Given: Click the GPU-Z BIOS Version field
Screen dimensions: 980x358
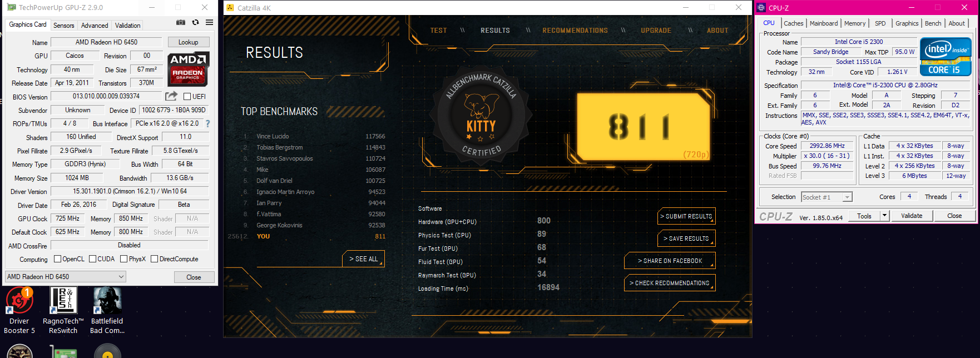Looking at the screenshot, I should pyautogui.click(x=106, y=96).
